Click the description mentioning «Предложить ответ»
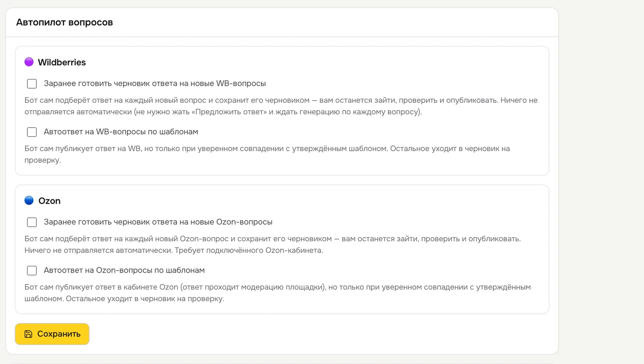The image size is (644, 364). point(281,106)
